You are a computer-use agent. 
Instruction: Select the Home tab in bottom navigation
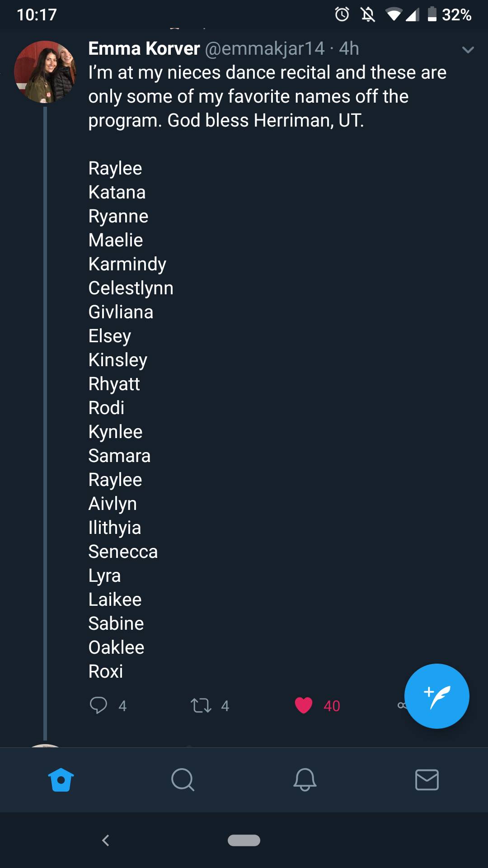pyautogui.click(x=61, y=780)
